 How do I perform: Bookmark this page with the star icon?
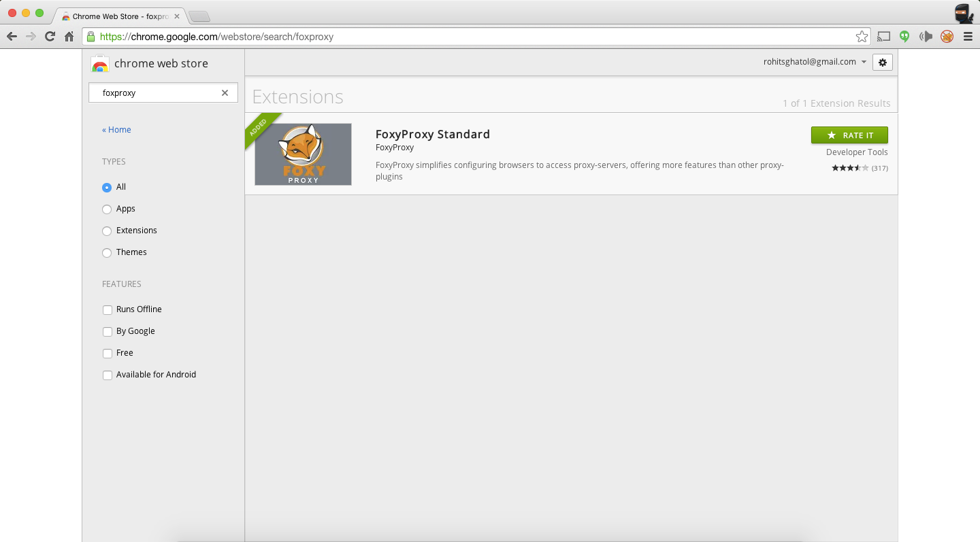pyautogui.click(x=862, y=37)
